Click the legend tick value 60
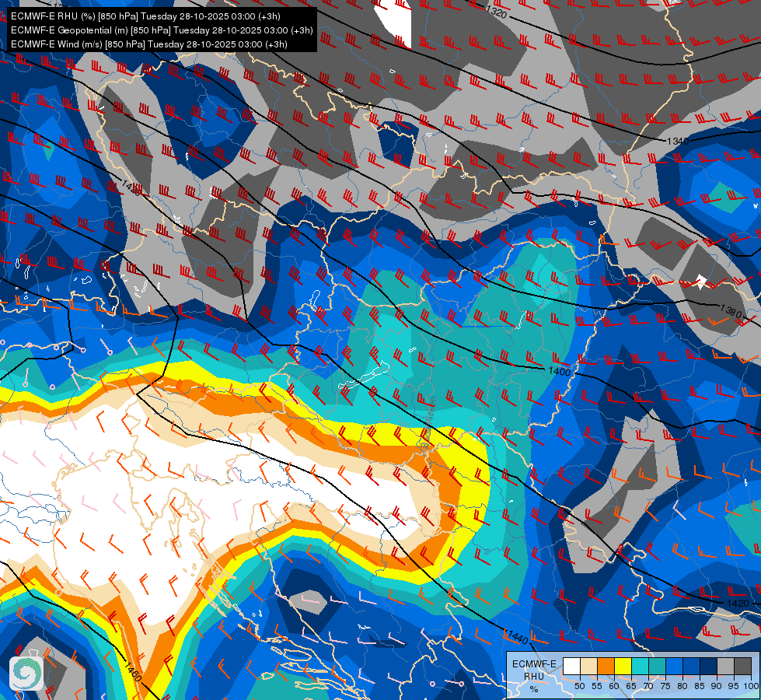The image size is (761, 700). 614,686
